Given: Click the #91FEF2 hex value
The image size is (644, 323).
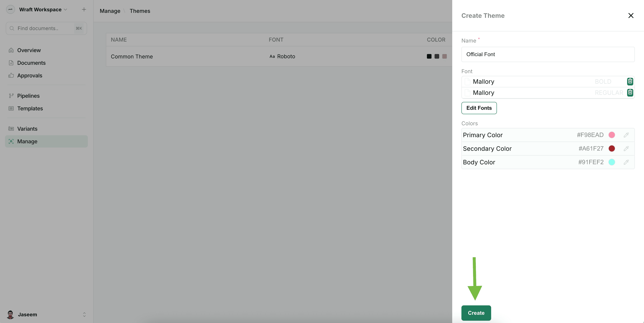Looking at the screenshot, I should coord(591,162).
